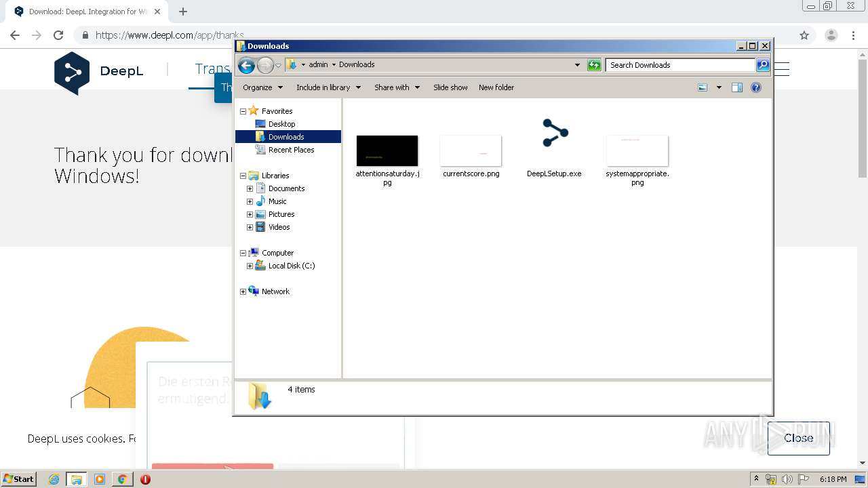
Task: Click the green refresh button in address bar
Action: pos(594,65)
